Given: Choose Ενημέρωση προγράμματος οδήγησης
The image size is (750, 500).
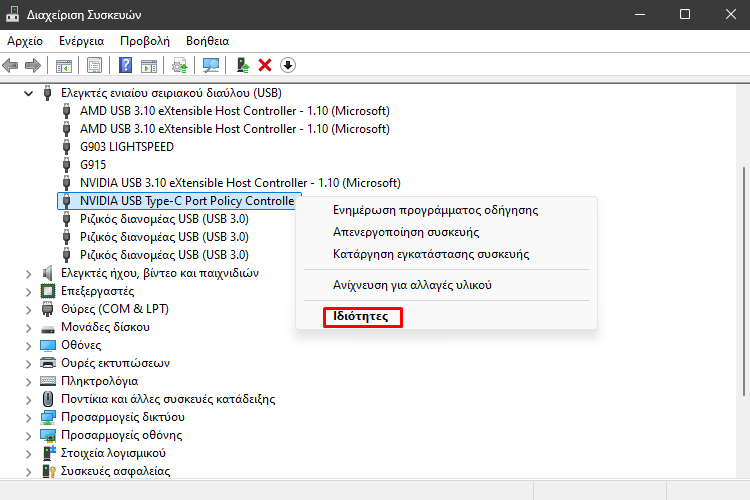Looking at the screenshot, I should 446,210.
